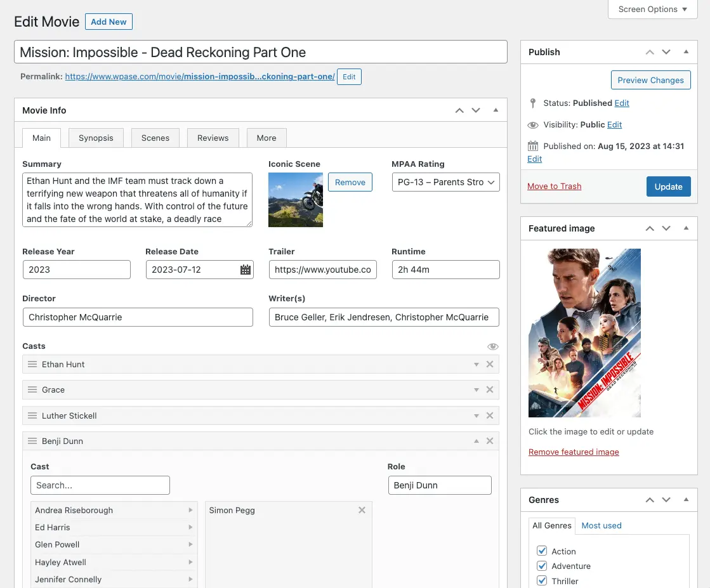Click Preview Changes button
This screenshot has width=710, height=588.
point(651,80)
